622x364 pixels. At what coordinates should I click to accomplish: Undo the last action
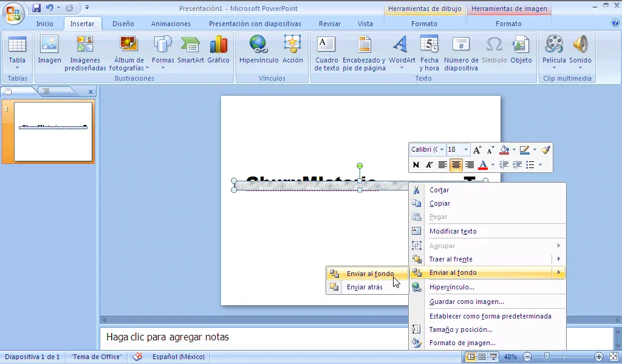[50, 7]
